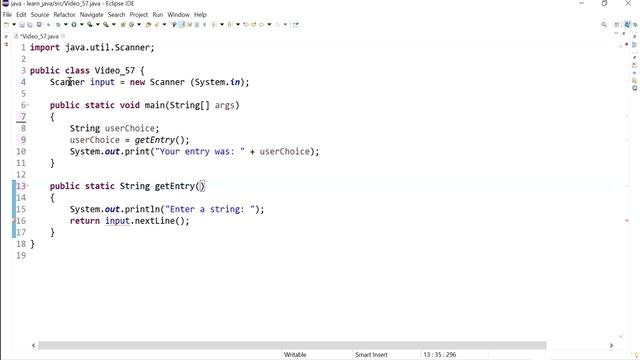Click the New file toolbar icon

coord(6,24)
